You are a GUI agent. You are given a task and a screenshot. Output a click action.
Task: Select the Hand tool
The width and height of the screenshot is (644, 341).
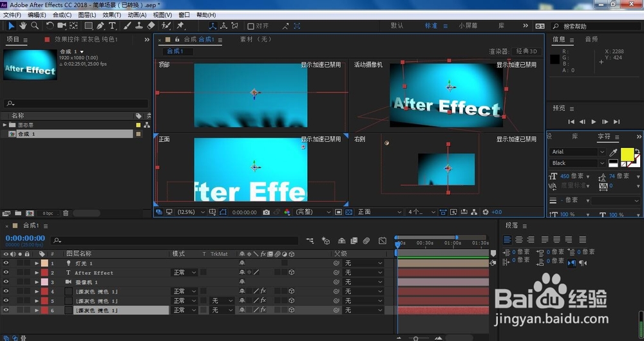tap(23, 26)
